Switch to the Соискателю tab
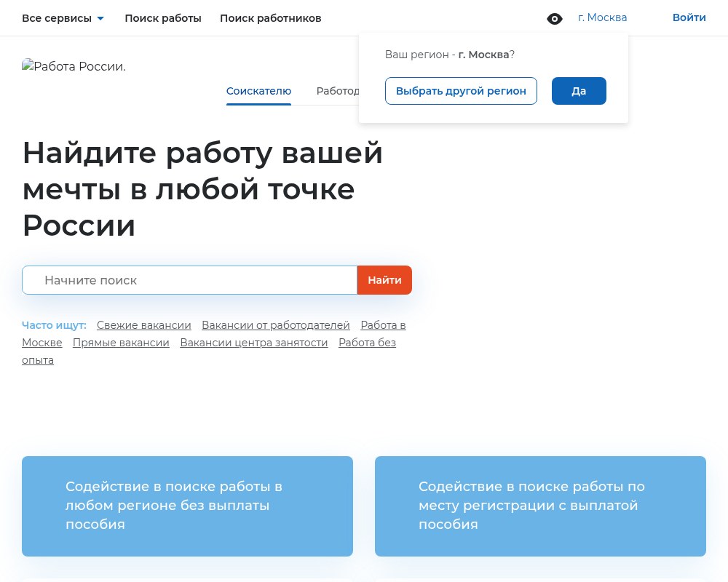Image resolution: width=728 pixels, height=582 pixels. 258,91
